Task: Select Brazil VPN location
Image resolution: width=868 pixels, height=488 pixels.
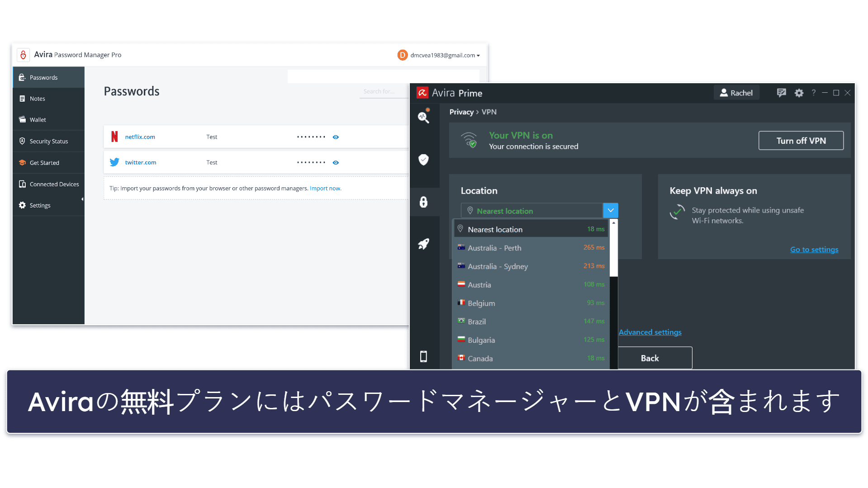Action: pyautogui.click(x=531, y=322)
